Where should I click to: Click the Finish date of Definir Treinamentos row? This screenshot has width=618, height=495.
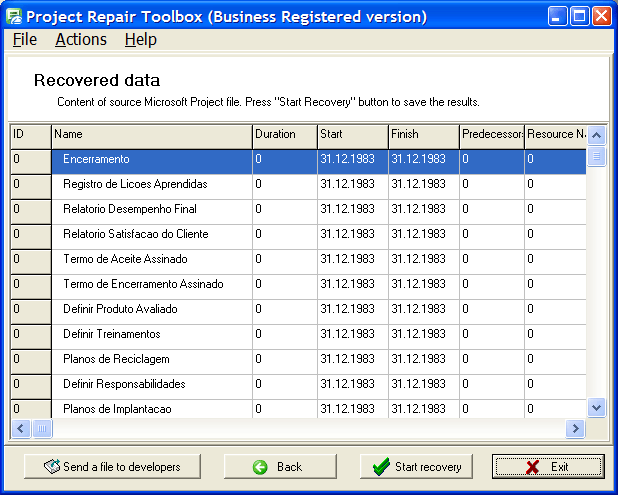424,337
